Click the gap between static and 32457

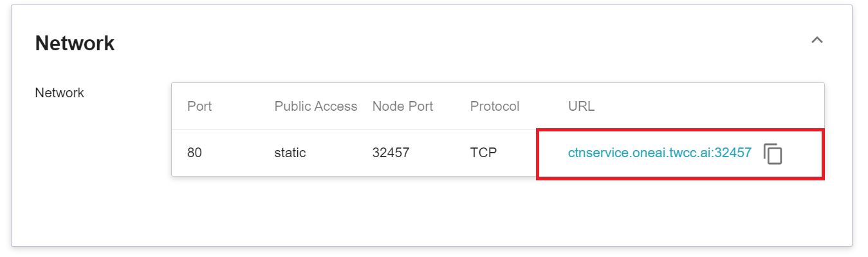[x=339, y=153]
